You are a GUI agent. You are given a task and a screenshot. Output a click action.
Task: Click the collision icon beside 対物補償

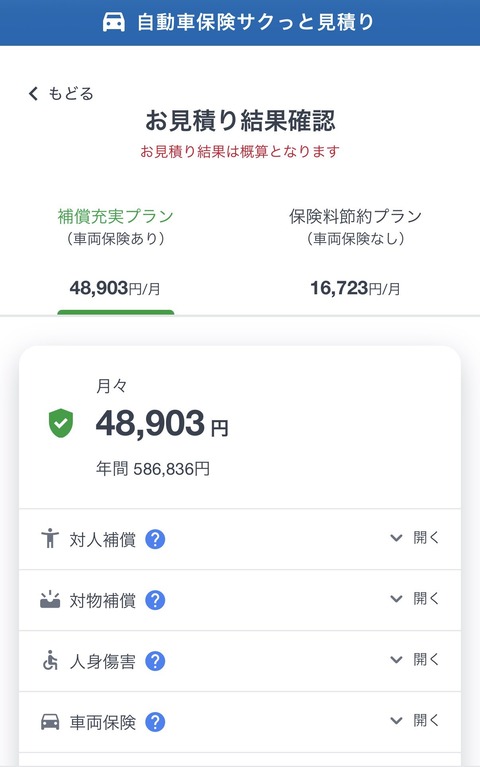tap(50, 600)
